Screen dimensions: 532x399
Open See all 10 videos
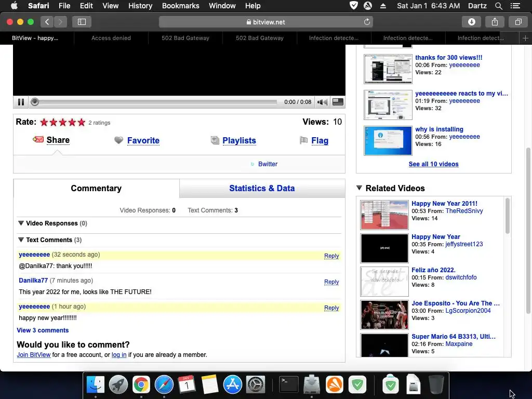(x=434, y=164)
